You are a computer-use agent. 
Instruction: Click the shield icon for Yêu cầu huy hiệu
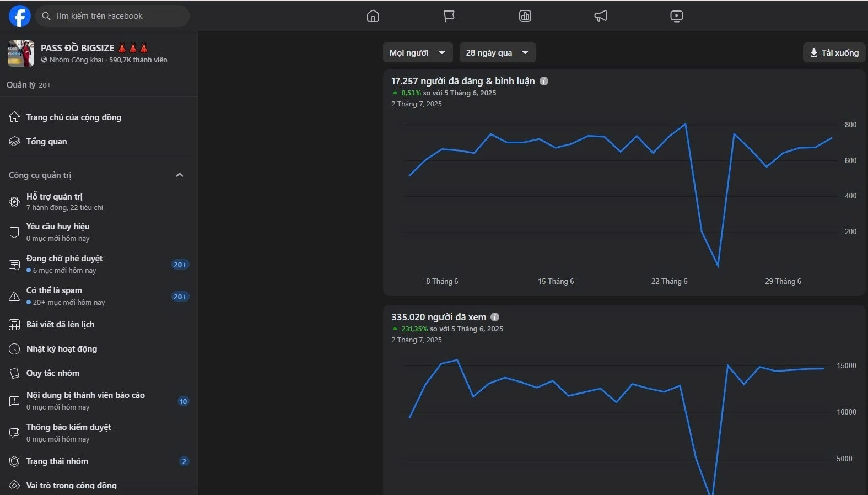[14, 232]
